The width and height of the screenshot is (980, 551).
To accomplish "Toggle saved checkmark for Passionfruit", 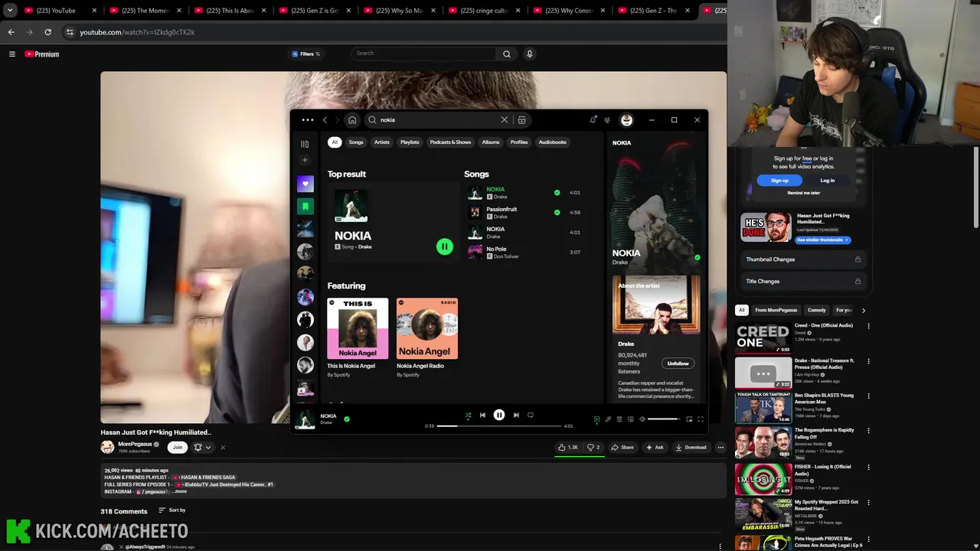I will pyautogui.click(x=557, y=212).
